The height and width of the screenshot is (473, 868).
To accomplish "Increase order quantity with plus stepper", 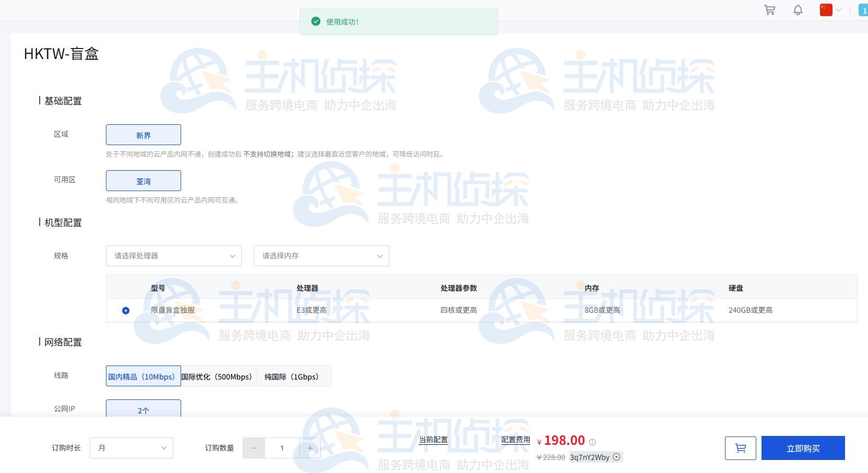I will click(x=310, y=447).
